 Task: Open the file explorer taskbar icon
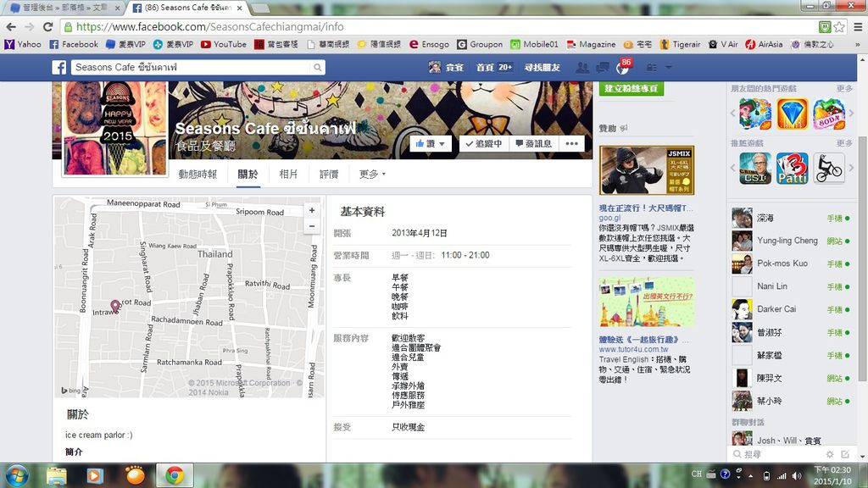pyautogui.click(x=57, y=476)
